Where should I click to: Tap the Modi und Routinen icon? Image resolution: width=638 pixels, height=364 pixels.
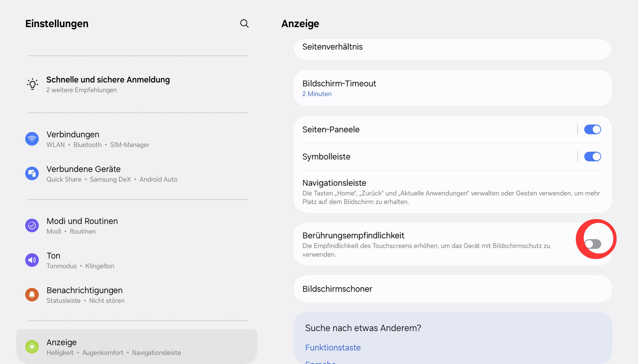[32, 226]
